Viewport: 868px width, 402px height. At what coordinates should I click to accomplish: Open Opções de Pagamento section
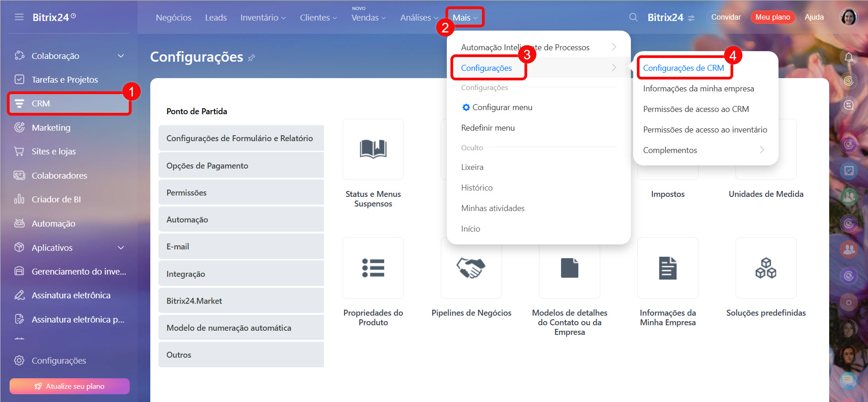tap(241, 165)
